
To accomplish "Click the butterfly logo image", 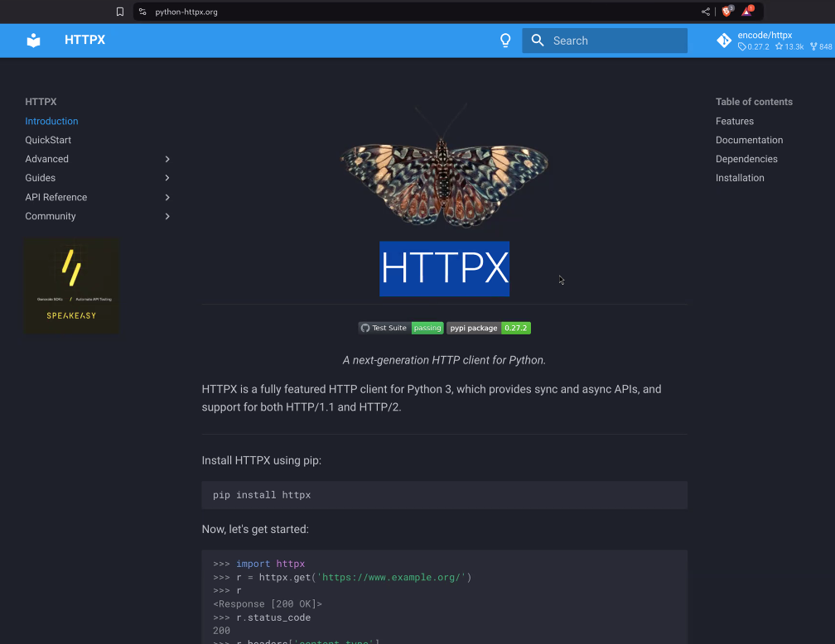I will coord(444,166).
